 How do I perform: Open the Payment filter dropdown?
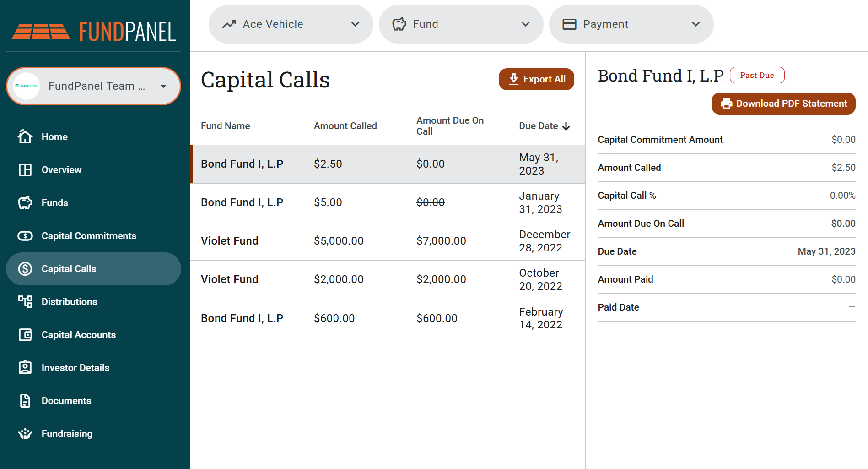point(631,24)
